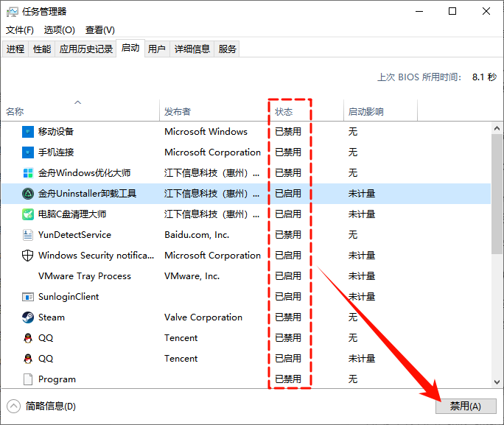
Task: Click the 8.1 秒 BIOS time value
Action: click(x=484, y=77)
